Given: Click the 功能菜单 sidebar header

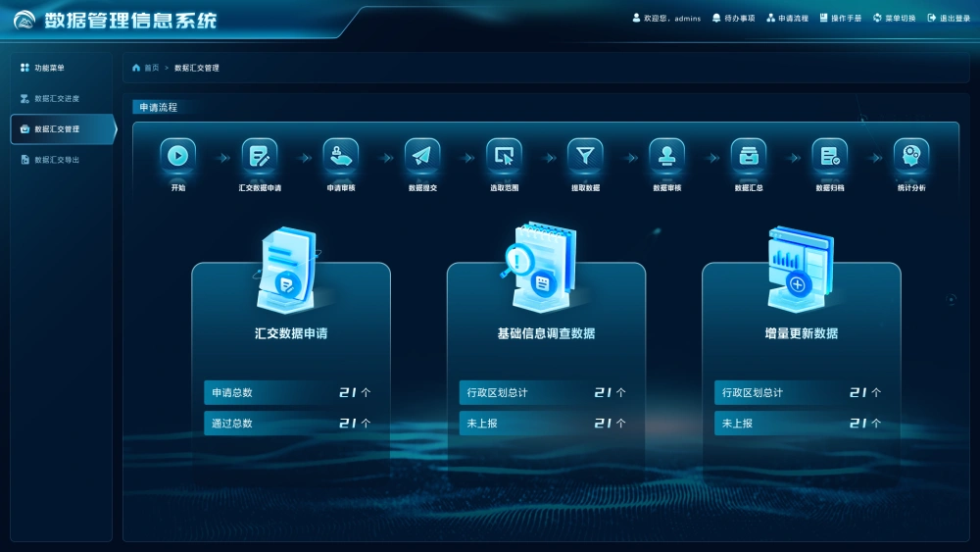Looking at the screenshot, I should (48, 68).
